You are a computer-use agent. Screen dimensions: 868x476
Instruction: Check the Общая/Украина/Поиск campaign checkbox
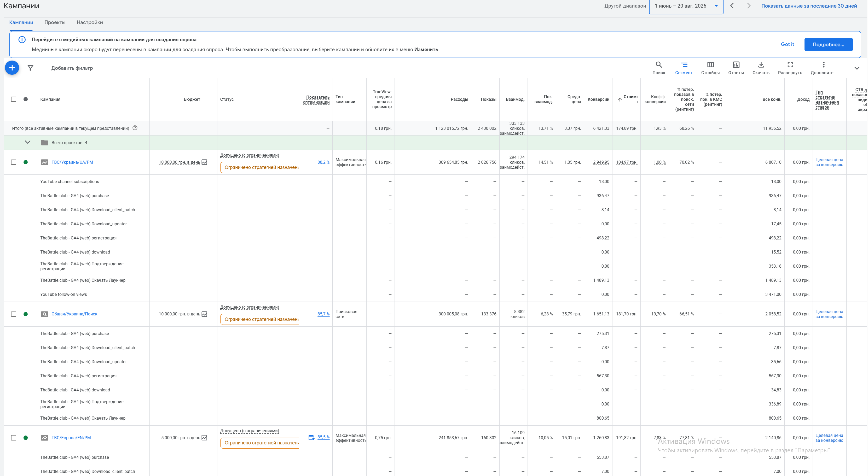(x=14, y=314)
